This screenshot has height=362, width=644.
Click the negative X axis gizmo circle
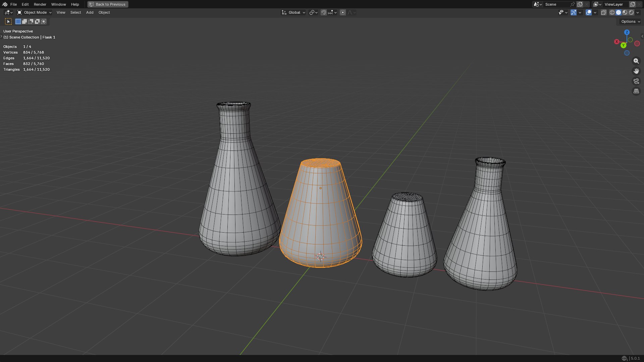(637, 44)
